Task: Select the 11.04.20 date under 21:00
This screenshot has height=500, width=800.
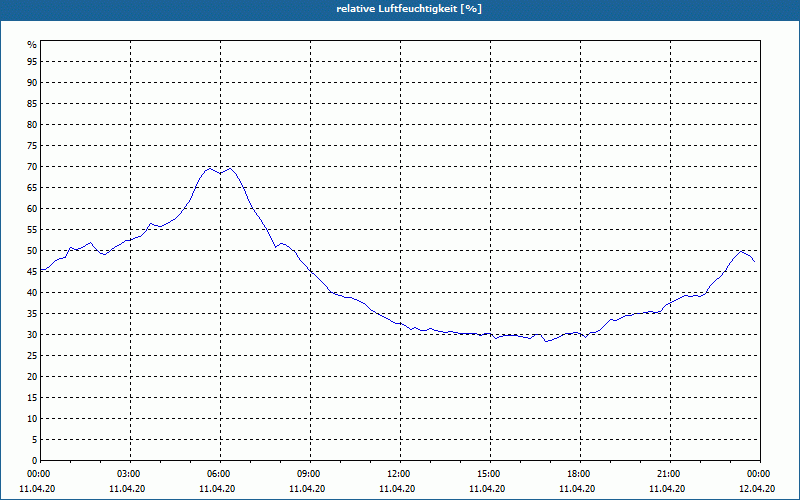Action: (x=667, y=489)
